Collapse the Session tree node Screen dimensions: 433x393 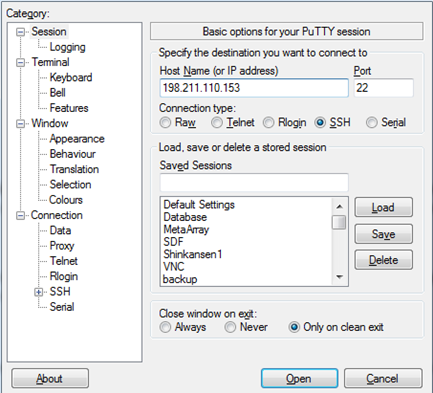click(x=21, y=32)
